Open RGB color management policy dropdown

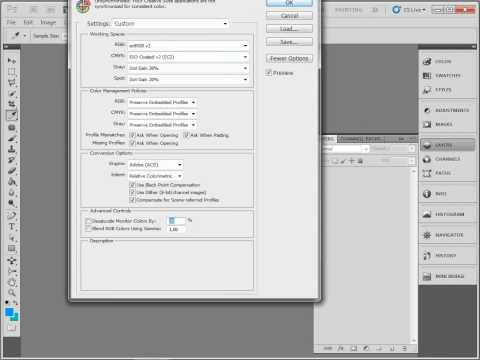(162, 102)
